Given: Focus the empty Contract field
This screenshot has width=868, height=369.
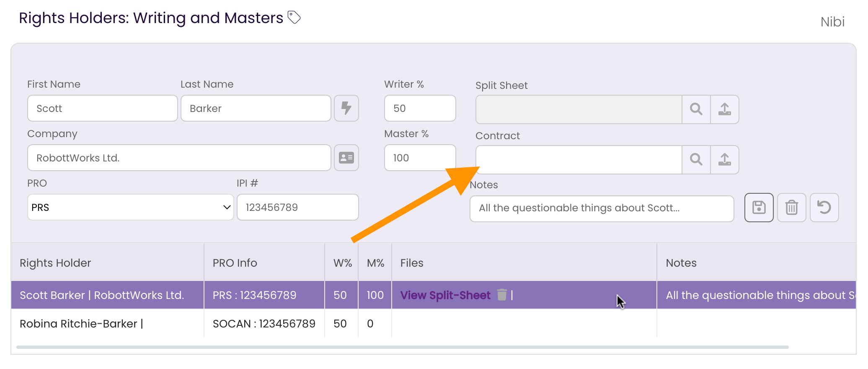Looking at the screenshot, I should point(579,159).
